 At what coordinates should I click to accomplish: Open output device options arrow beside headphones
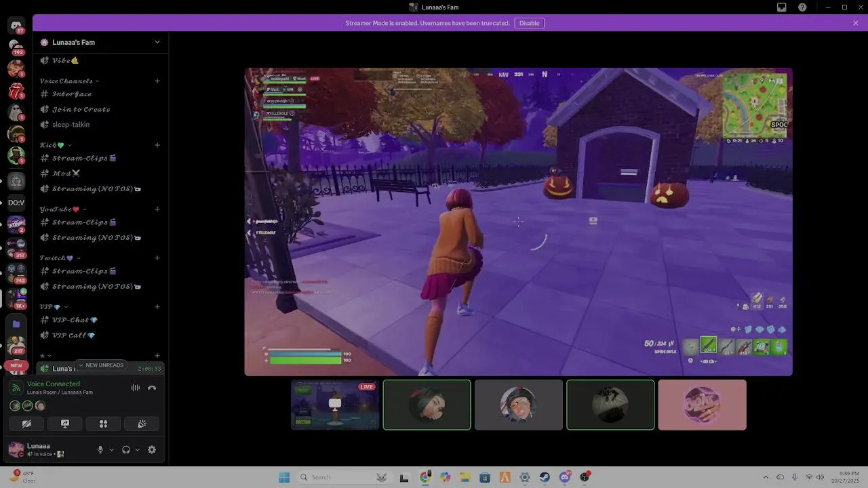(x=137, y=449)
